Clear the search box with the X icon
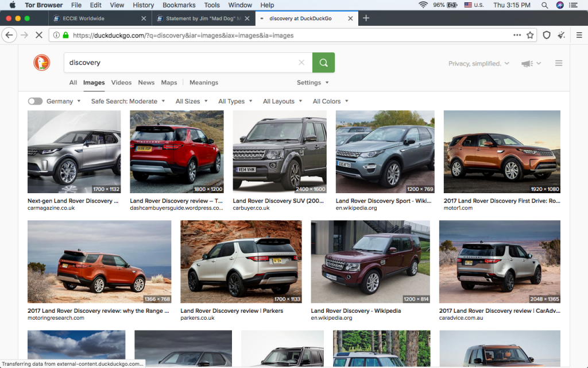This screenshot has height=368, width=588. coord(301,63)
